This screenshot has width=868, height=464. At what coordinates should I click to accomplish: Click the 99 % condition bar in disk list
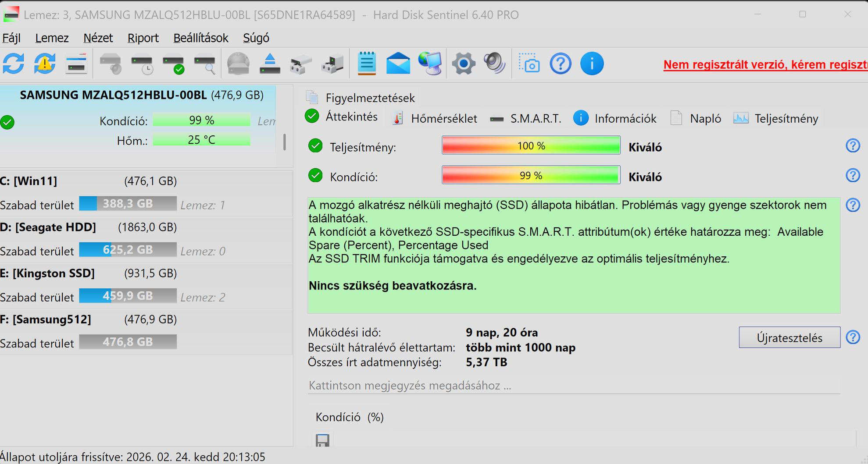coord(201,120)
